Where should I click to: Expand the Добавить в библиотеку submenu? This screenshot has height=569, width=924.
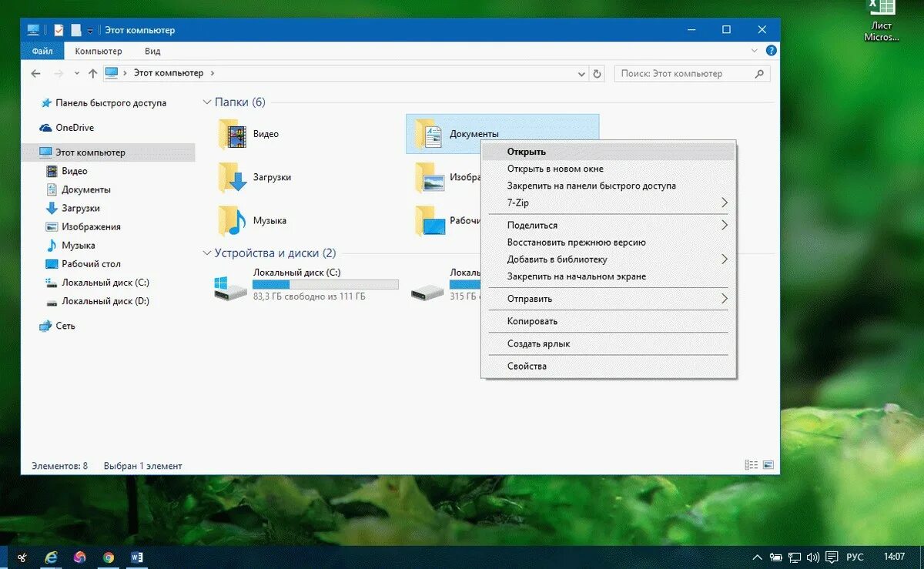click(608, 259)
